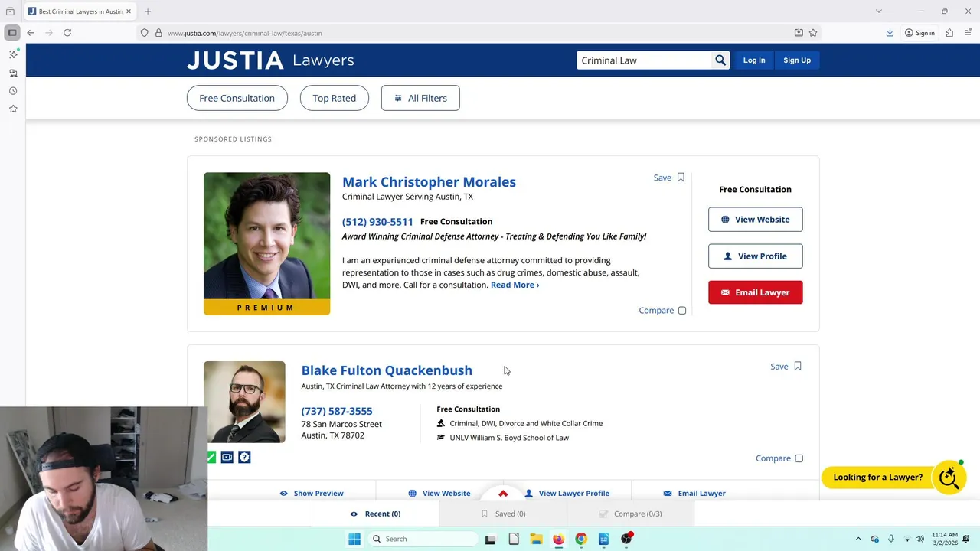Open the Firefox View icon
The image size is (980, 551).
coord(10,11)
